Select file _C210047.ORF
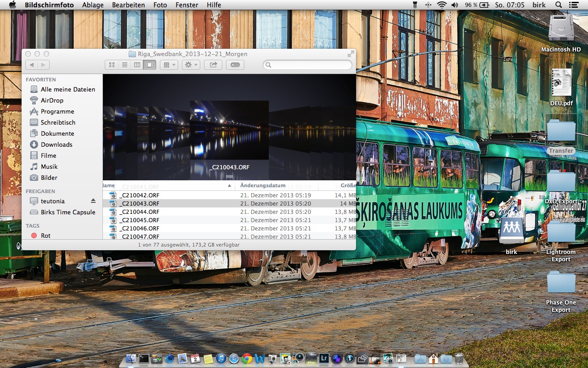The height and width of the screenshot is (368, 588). (229, 236)
